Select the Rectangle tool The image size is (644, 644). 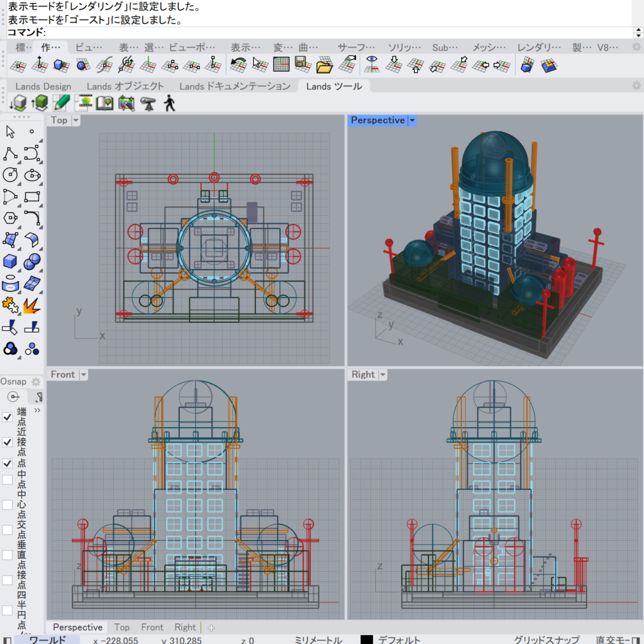(x=32, y=197)
